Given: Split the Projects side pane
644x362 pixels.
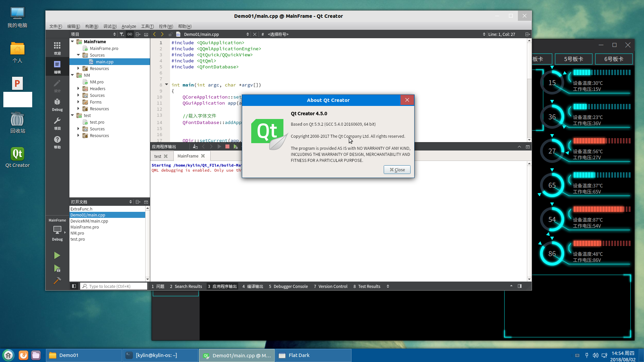Looking at the screenshot, I should (x=138, y=34).
